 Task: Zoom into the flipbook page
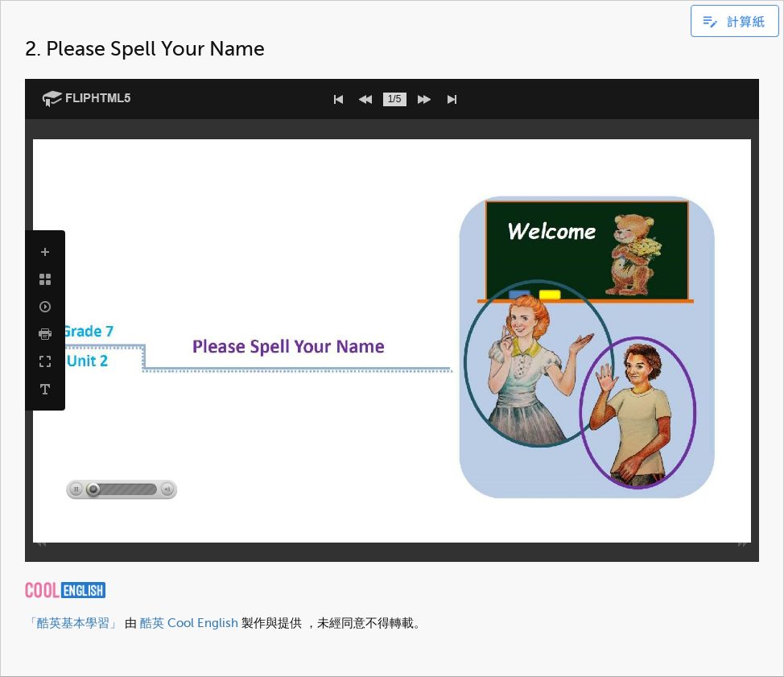[x=45, y=251]
